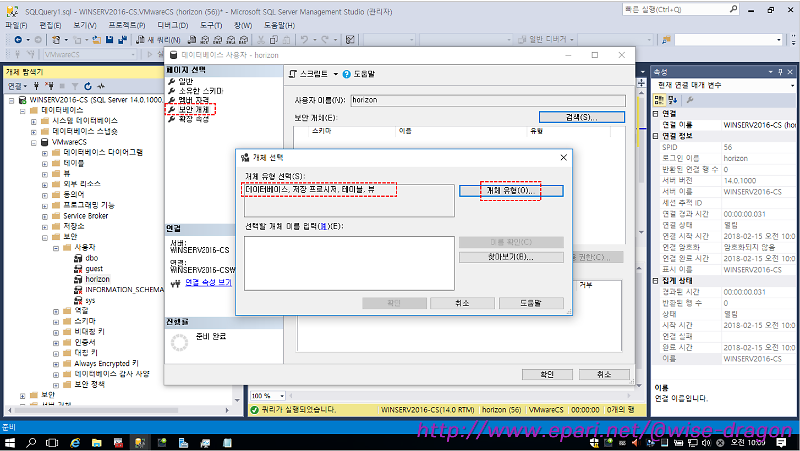Click the activity monitor icon in Object Explorer toolbar

(101, 86)
